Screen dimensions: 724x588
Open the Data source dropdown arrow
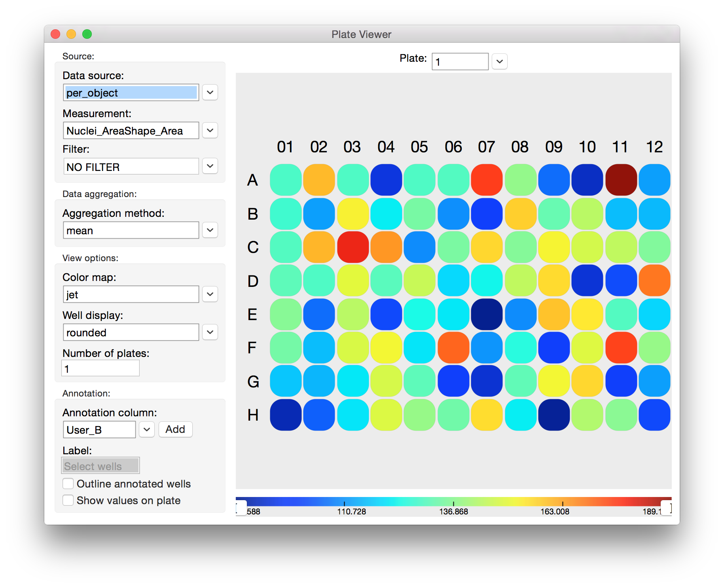point(210,93)
